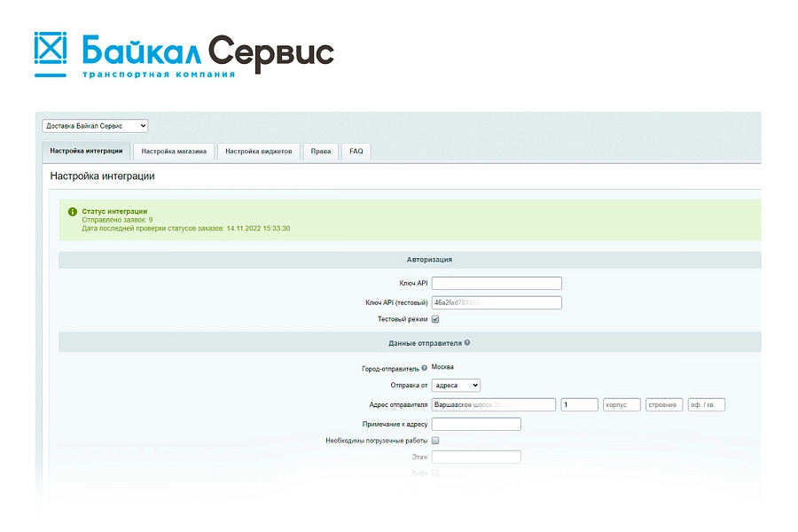This screenshot has width=798, height=532.
Task: Focus the Ключ API input field
Action: pos(497,283)
